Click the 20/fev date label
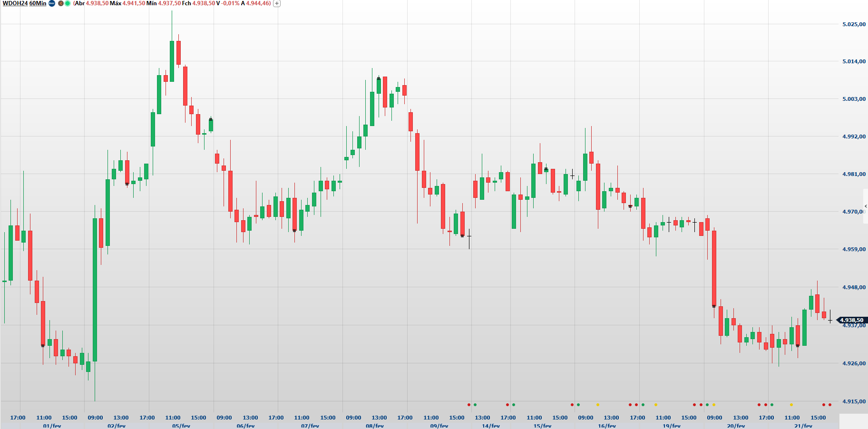868x429 pixels. pyautogui.click(x=736, y=426)
